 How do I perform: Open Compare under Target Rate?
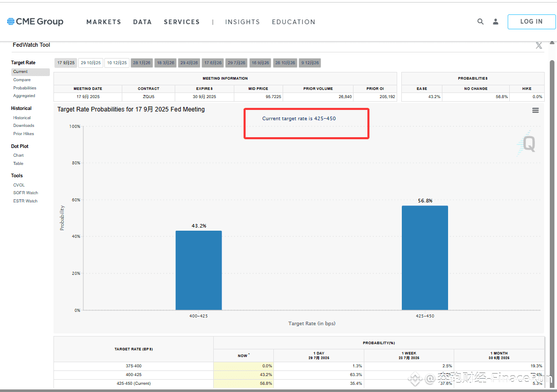pos(22,80)
